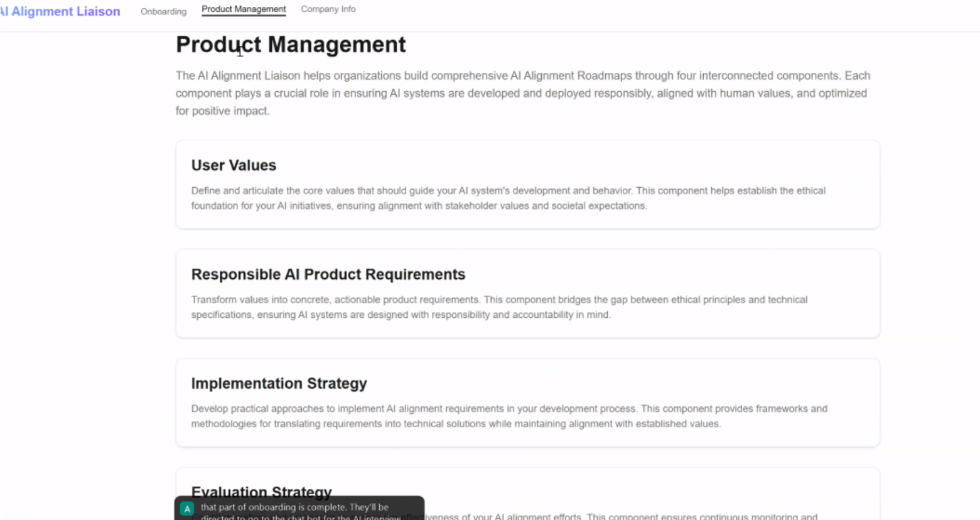
Task: Select the Product Management nav tab
Action: (244, 9)
